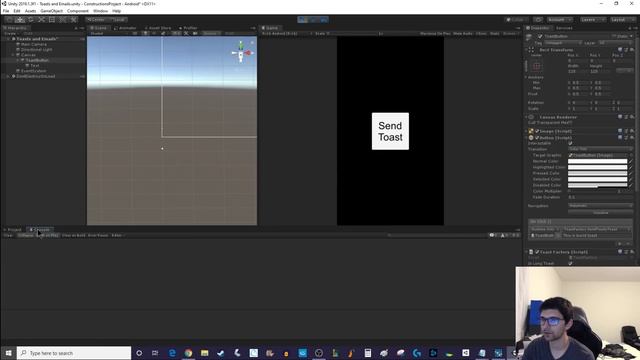Open the Layer dropdown in Inspector
This screenshot has height=360, width=640.
(x=616, y=42)
